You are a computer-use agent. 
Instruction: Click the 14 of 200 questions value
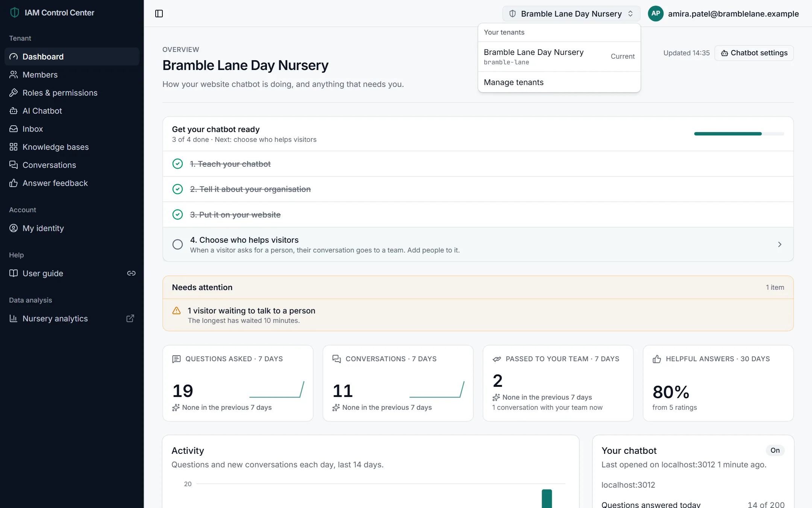tap(766, 505)
